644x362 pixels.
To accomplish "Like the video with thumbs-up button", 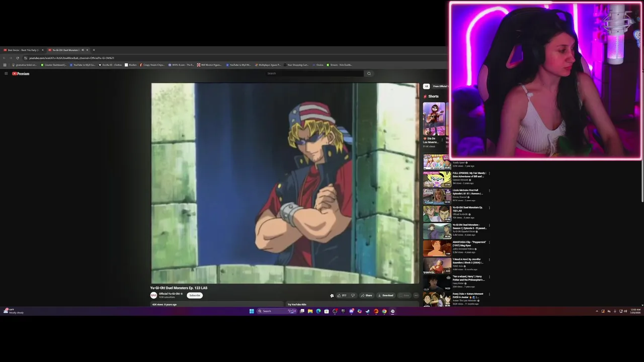I will [342, 295].
